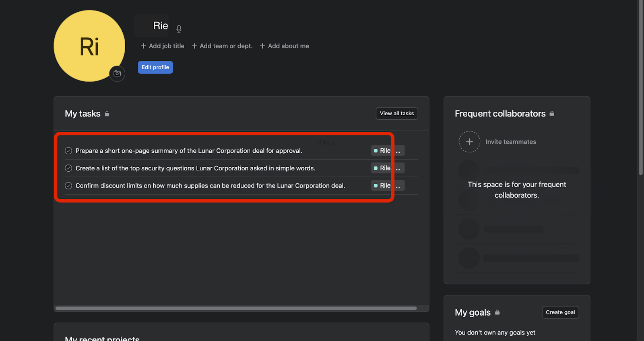
Task: Check off the Confirm discount limits task
Action: point(68,186)
